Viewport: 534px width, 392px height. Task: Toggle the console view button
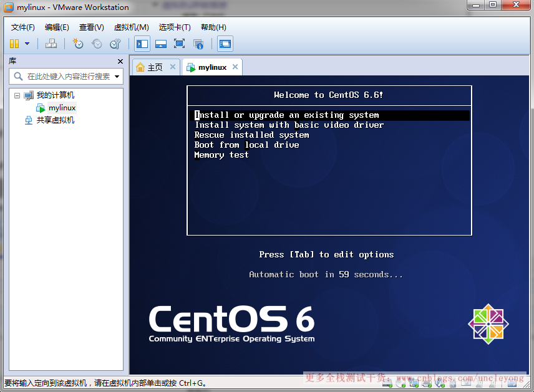pos(225,44)
